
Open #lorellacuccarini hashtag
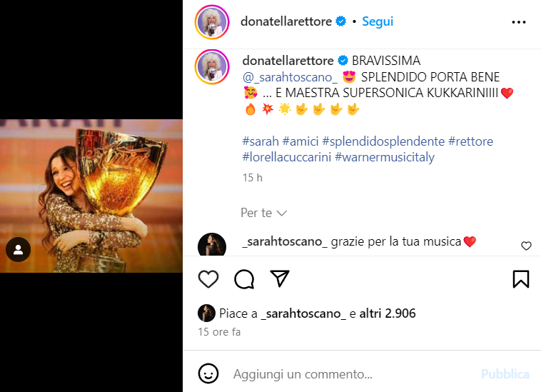(x=285, y=156)
